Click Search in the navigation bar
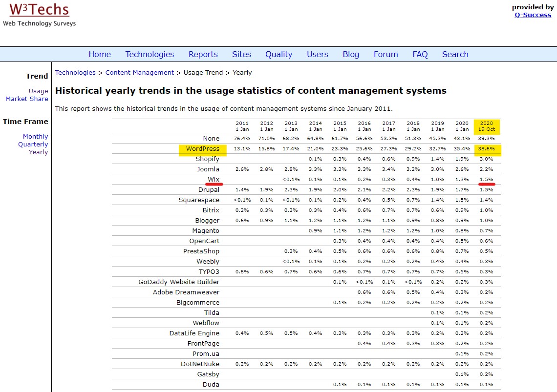The image size is (557, 392). tap(455, 54)
